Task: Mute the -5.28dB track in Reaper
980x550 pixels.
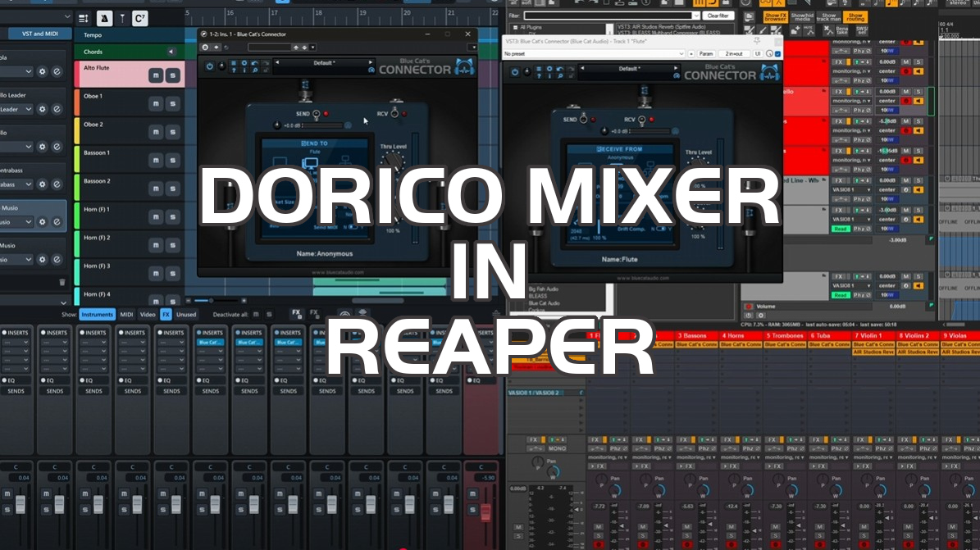Action: pyautogui.click(x=905, y=121)
